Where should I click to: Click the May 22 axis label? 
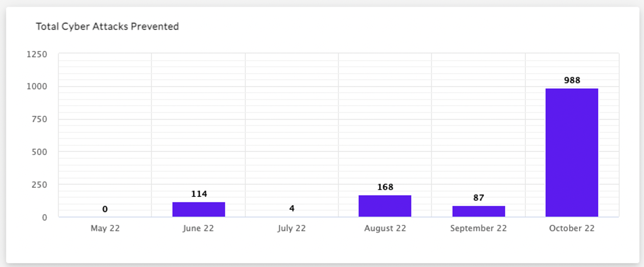pos(105,228)
